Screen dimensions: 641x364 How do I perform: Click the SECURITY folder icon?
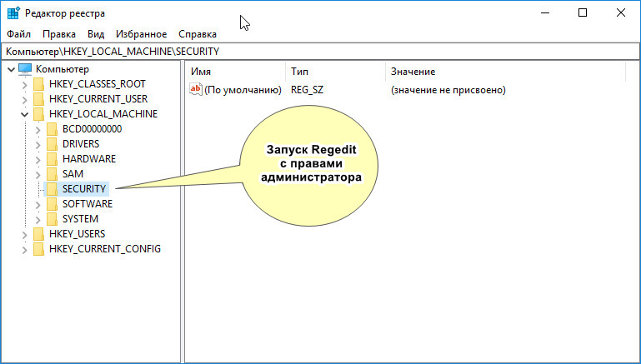(52, 189)
